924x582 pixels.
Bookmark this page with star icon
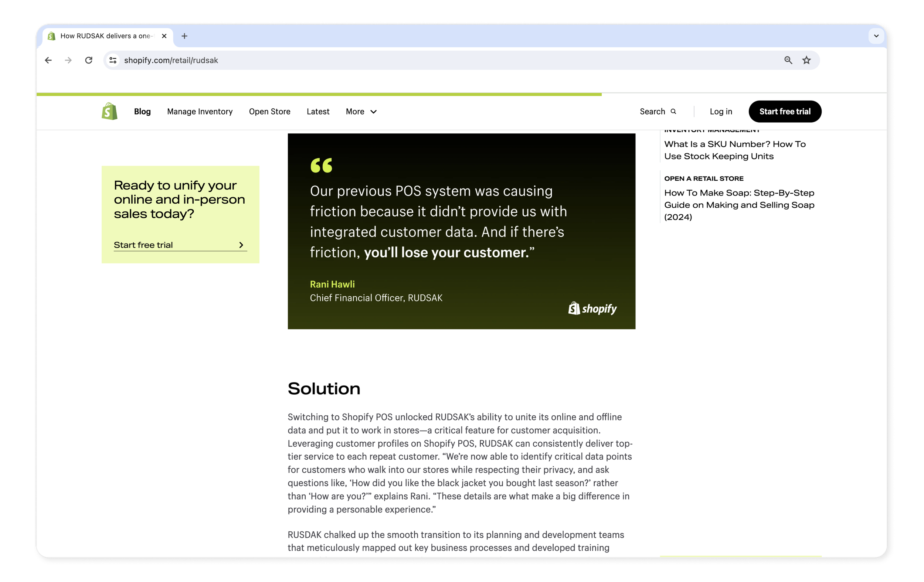click(x=806, y=60)
